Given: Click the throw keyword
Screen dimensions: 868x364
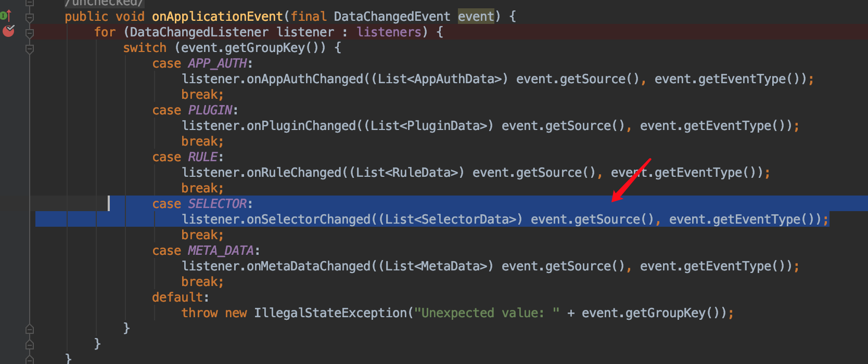Looking at the screenshot, I should tap(199, 313).
